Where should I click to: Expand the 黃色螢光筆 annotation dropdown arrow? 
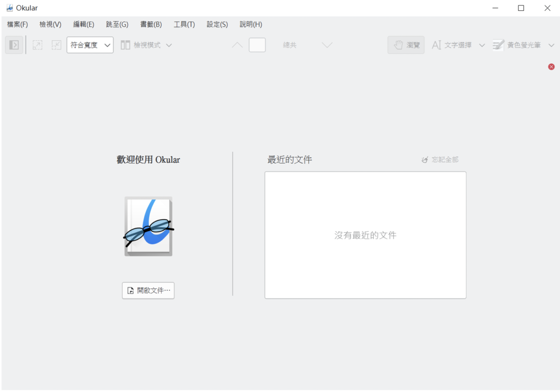(x=552, y=45)
